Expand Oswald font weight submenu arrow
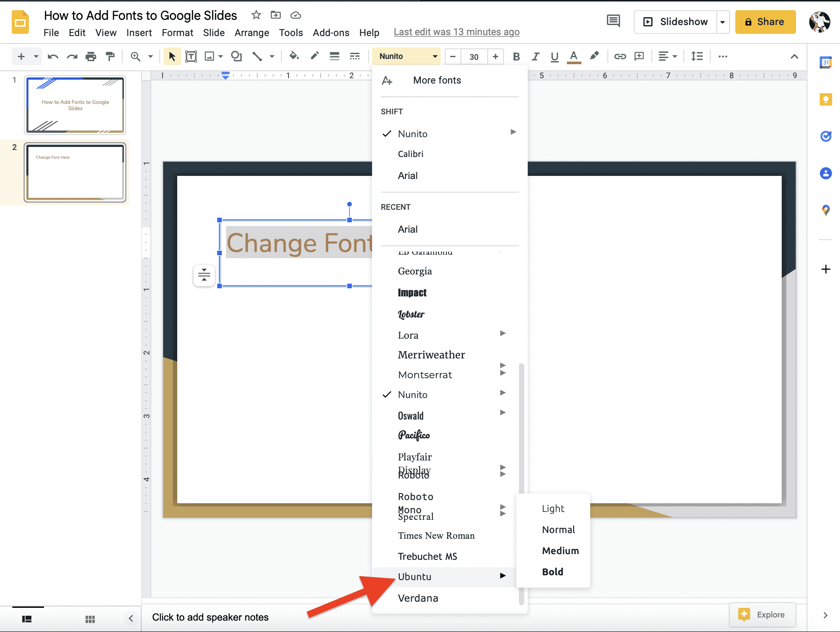The width and height of the screenshot is (840, 632). (503, 413)
